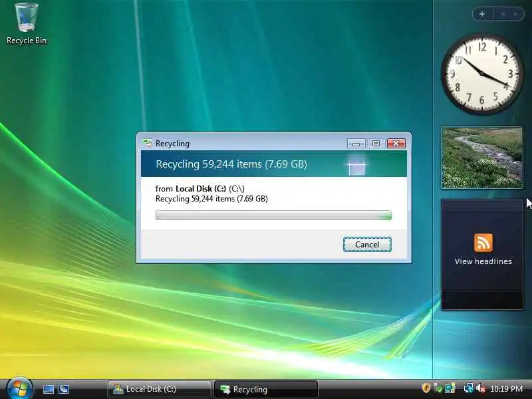Click the muted volume tray icon
This screenshot has height=399, width=532.
pyautogui.click(x=480, y=388)
